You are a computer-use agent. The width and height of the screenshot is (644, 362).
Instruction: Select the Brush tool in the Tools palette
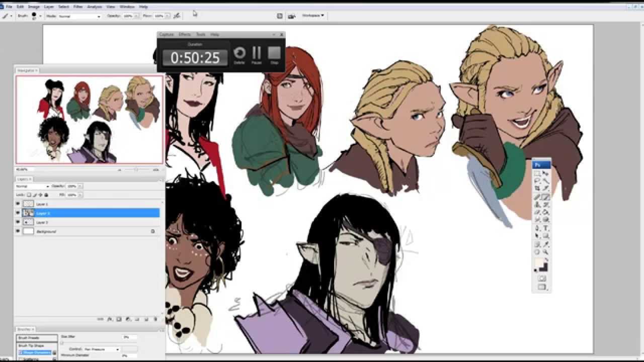[x=546, y=197]
